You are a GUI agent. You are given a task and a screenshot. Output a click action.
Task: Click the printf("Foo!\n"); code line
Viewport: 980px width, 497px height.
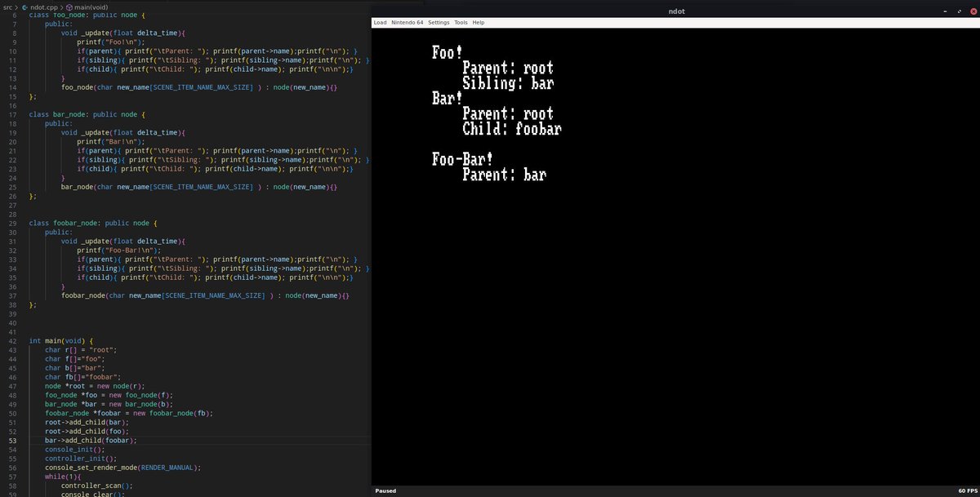[110, 42]
